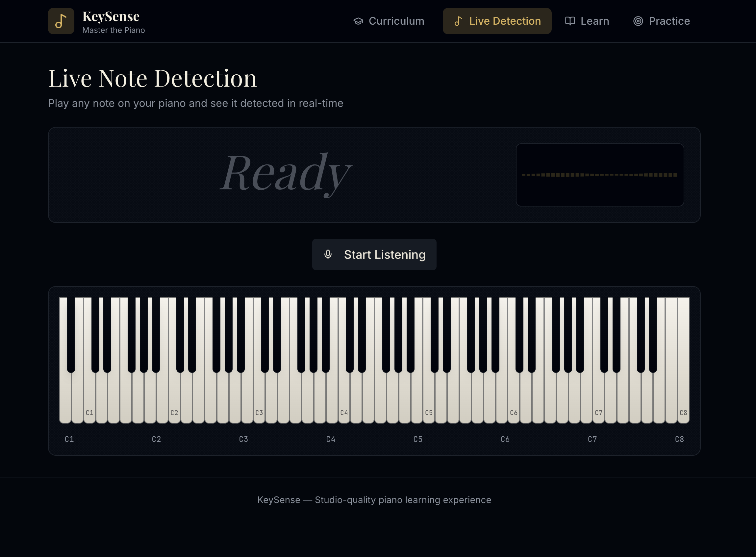Select the graduation cap Curriculum icon
756x557 pixels.
[358, 21]
